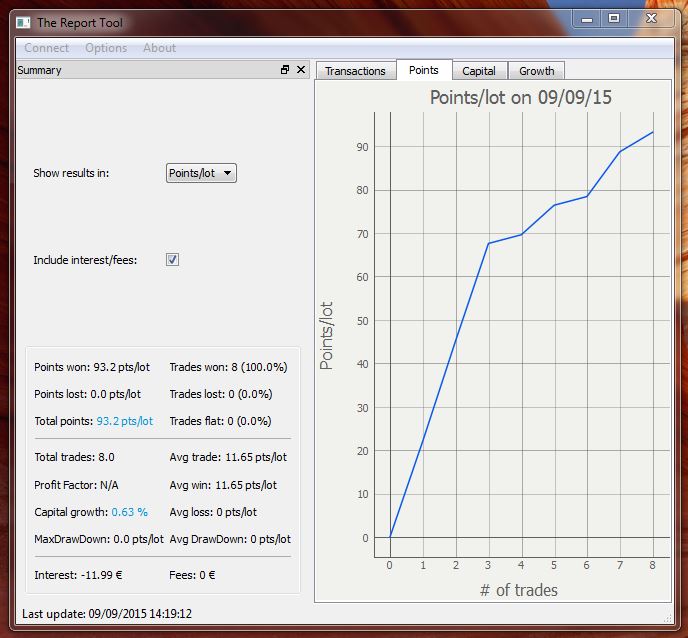The image size is (688, 638).
Task: Close The Report Tool window
Action: pyautogui.click(x=652, y=18)
